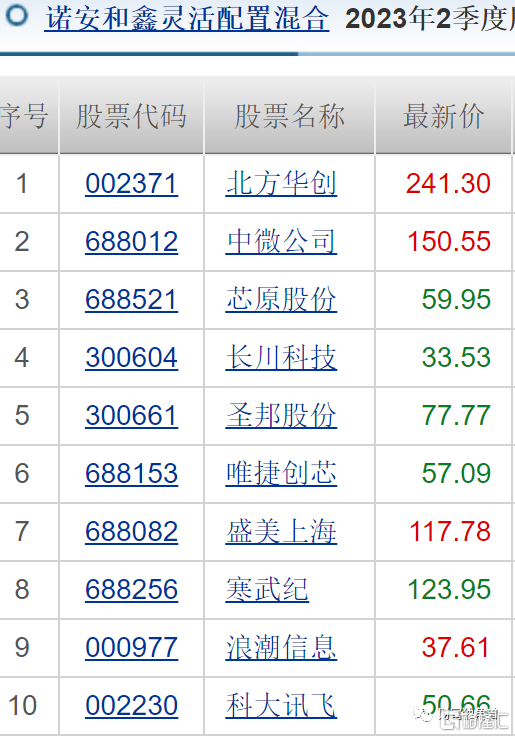Open stock code 002371 link
The width and height of the screenshot is (515, 737).
click(132, 183)
